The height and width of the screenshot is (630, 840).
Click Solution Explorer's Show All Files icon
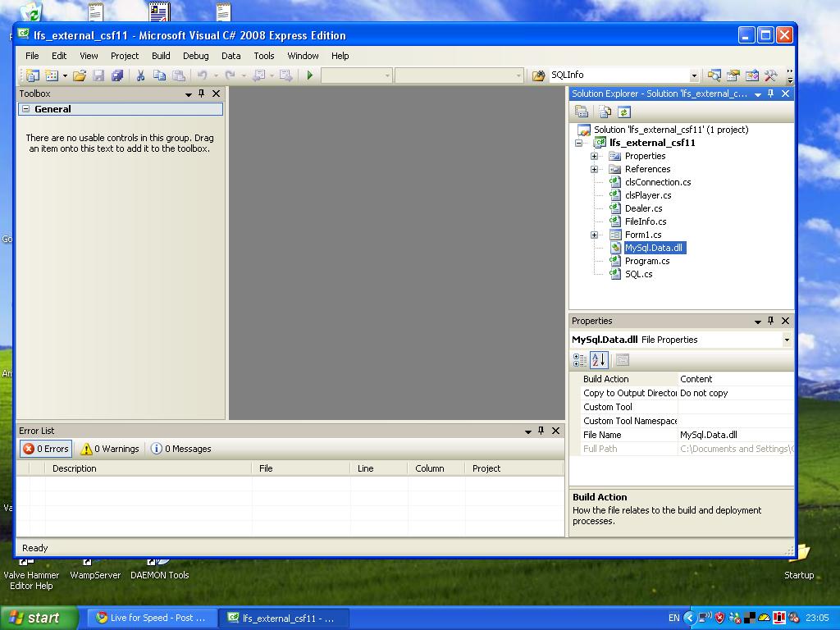click(605, 112)
